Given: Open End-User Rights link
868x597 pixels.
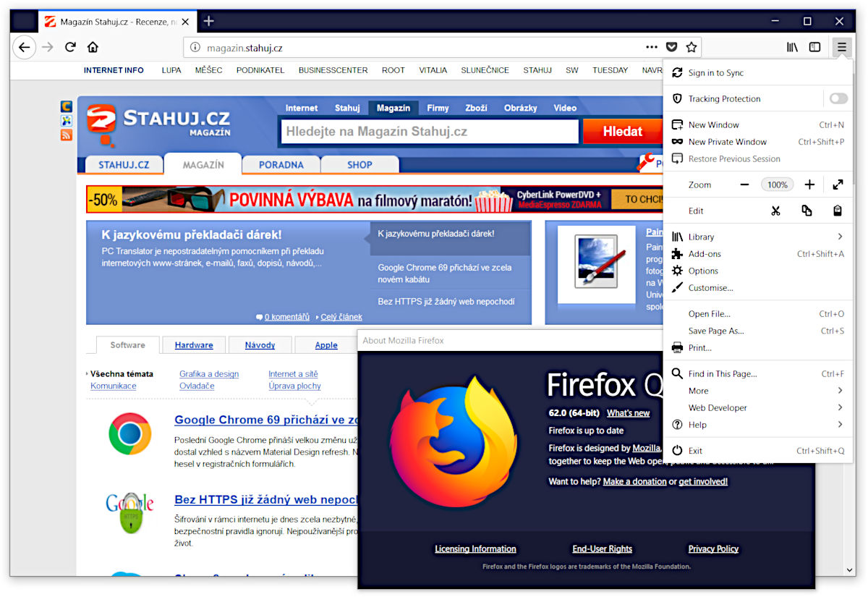Looking at the screenshot, I should [602, 549].
